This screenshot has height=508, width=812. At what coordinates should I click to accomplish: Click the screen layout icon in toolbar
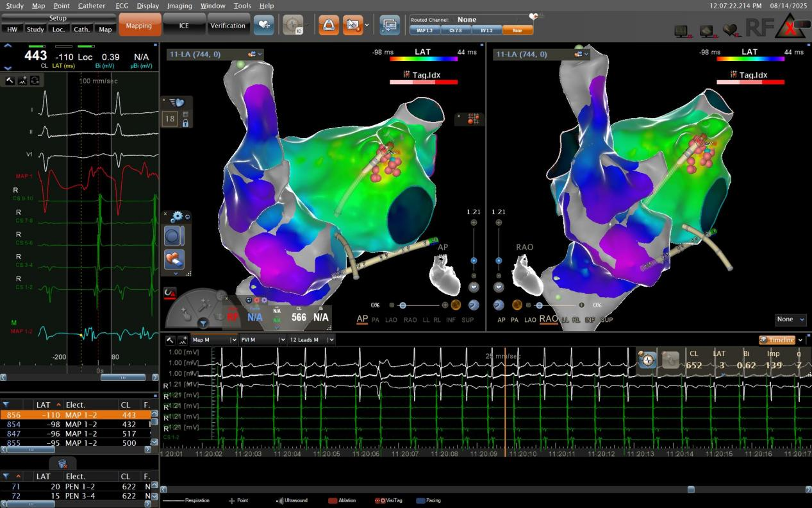coord(389,25)
